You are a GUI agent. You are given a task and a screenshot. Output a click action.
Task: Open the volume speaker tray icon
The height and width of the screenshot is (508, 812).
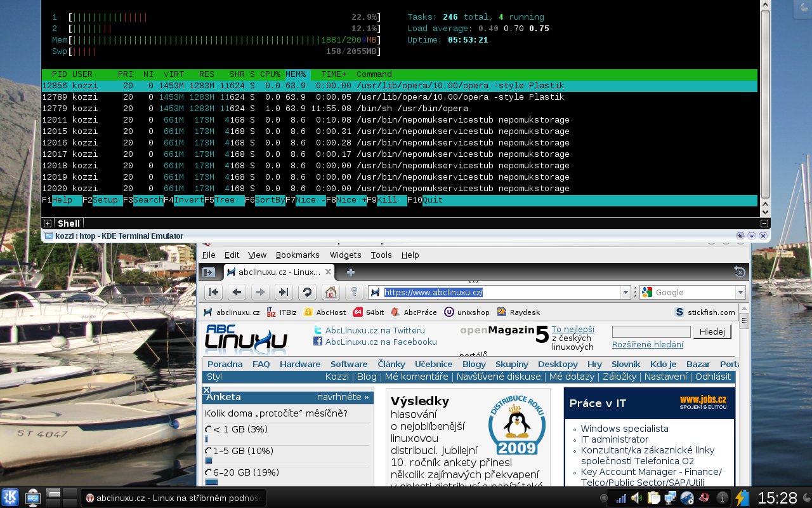(x=636, y=498)
